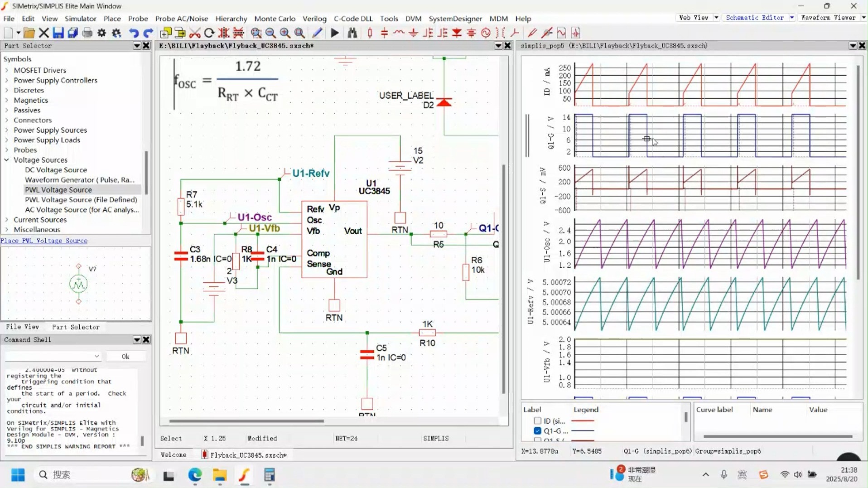
Task: Select the Waveform Generator part
Action: coord(80,180)
